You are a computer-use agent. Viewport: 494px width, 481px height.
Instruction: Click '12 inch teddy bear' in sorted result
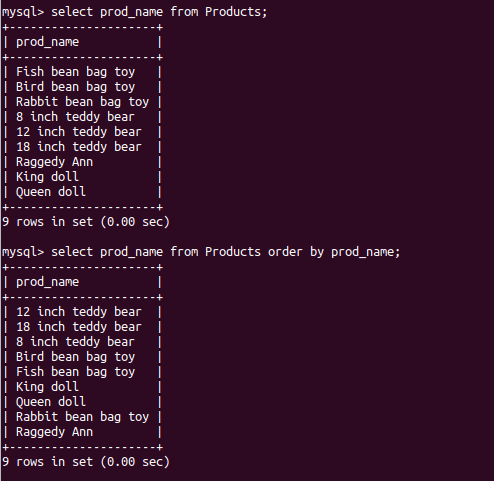79,312
